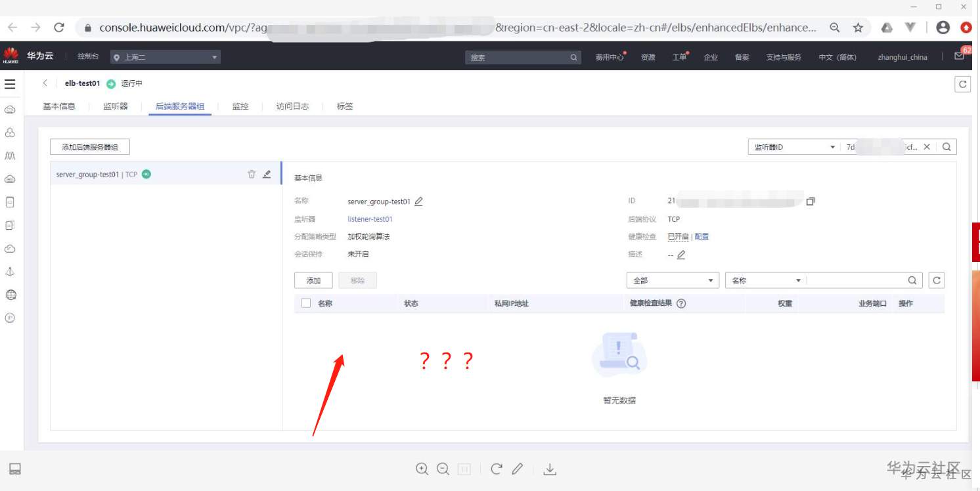This screenshot has height=491, width=980.
Task: Toggle the select-all checkbox in table header
Action: tap(305, 303)
